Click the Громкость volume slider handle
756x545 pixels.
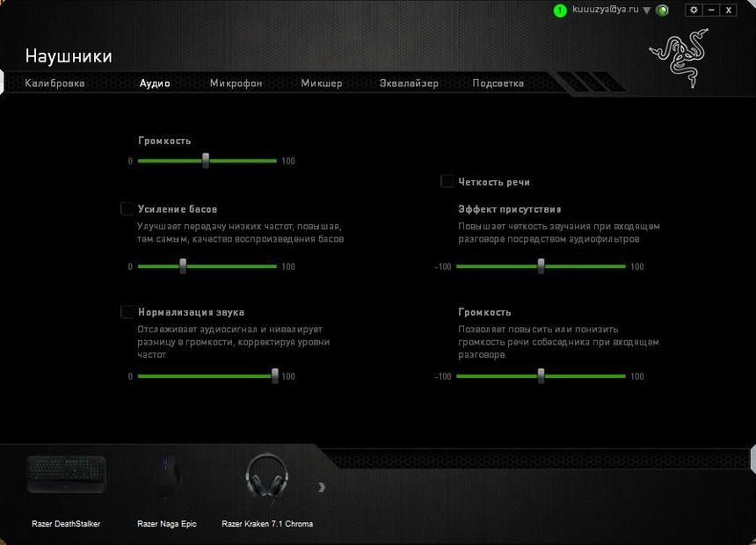pyautogui.click(x=205, y=161)
